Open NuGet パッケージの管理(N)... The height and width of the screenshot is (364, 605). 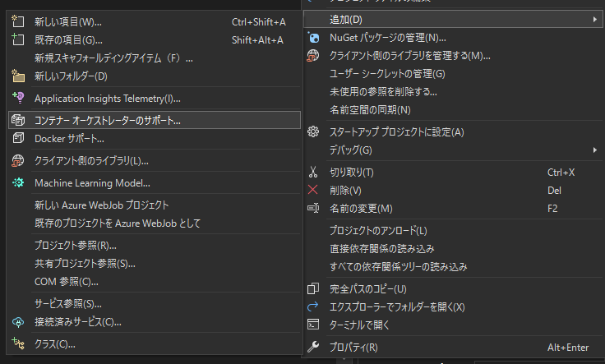coord(453,38)
